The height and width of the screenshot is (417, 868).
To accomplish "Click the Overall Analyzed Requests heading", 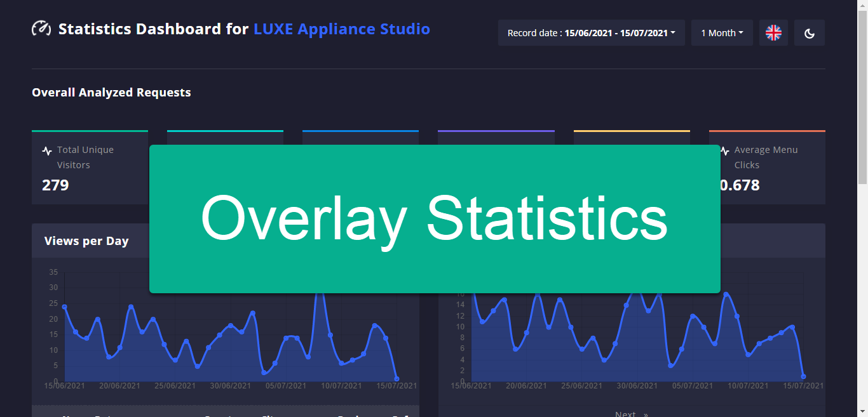I will tap(111, 92).
